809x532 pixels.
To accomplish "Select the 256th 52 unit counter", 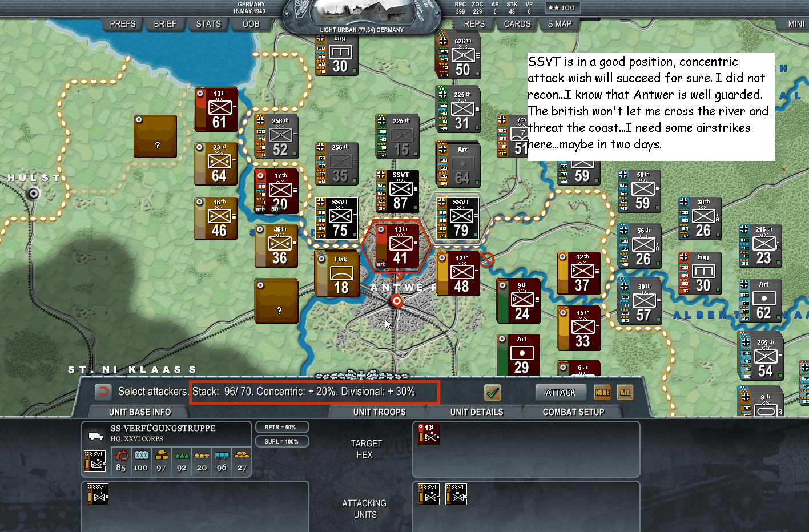I will 276,136.
